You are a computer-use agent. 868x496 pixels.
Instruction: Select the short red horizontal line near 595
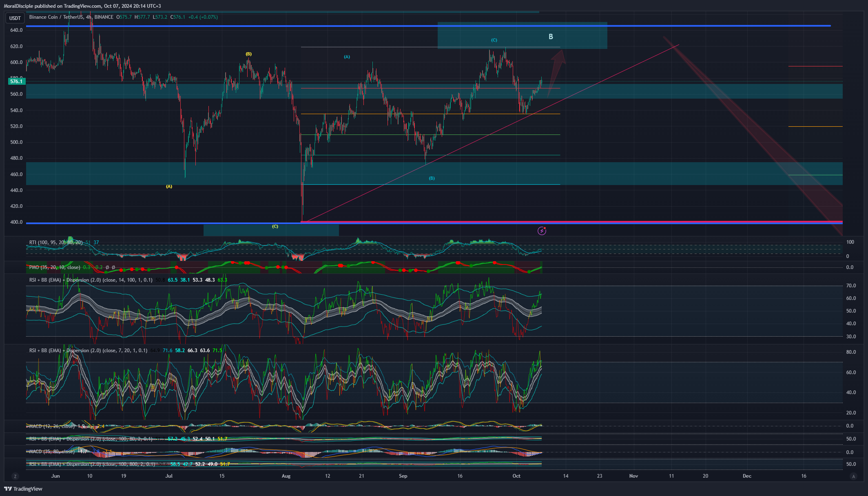pyautogui.click(x=815, y=66)
